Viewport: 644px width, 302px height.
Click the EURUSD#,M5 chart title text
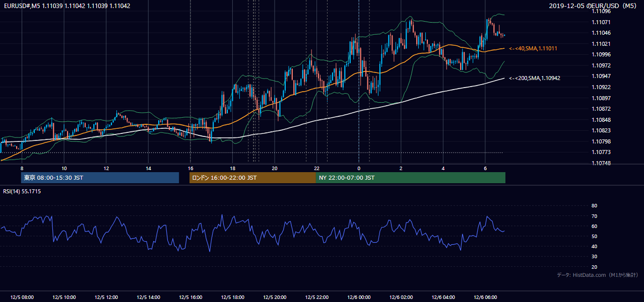(x=67, y=6)
